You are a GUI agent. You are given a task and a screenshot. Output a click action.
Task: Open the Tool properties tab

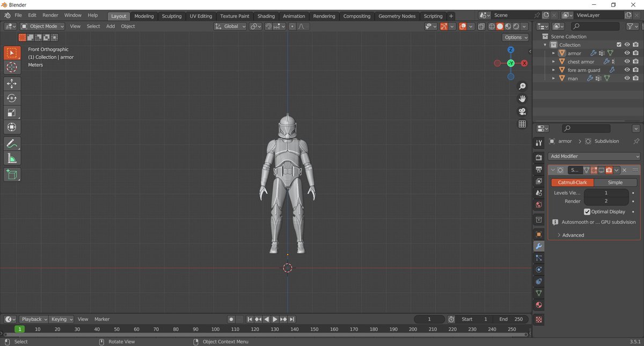(539, 142)
